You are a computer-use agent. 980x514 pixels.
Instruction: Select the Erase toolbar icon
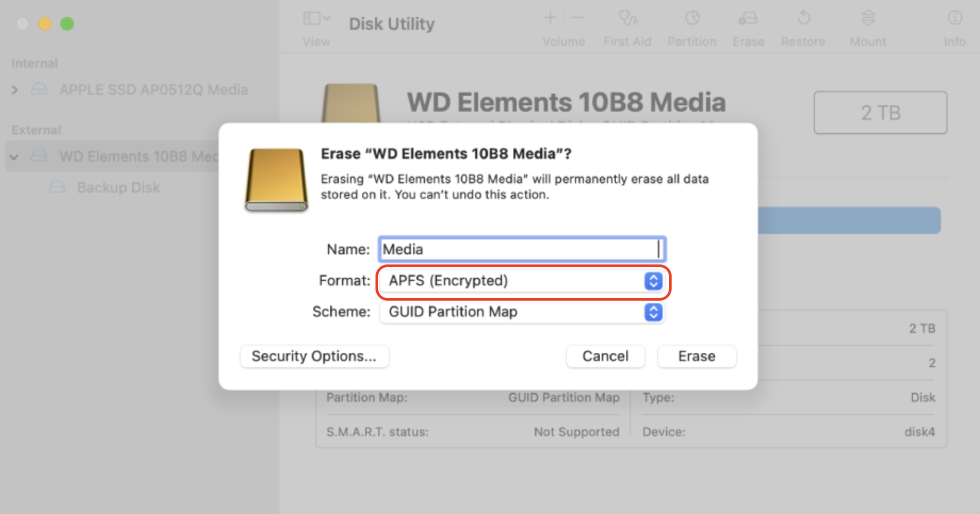click(x=748, y=24)
